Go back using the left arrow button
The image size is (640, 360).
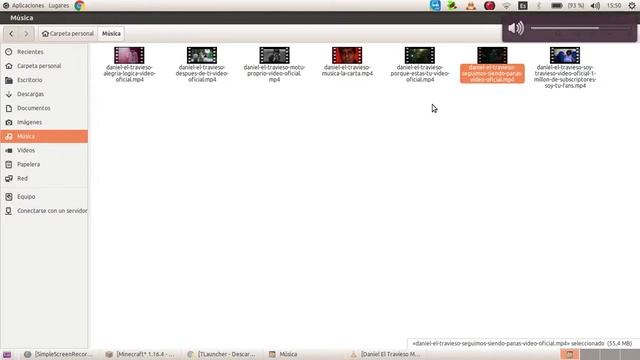(x=11, y=33)
